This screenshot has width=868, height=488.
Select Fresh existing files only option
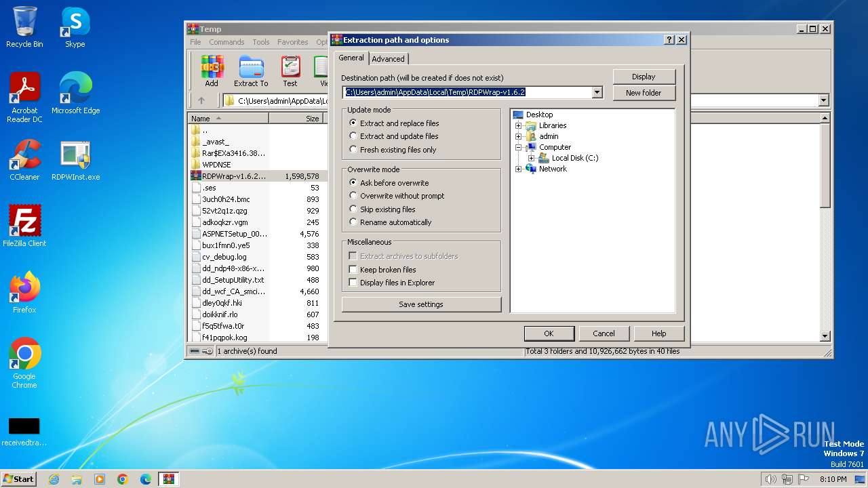393,150
